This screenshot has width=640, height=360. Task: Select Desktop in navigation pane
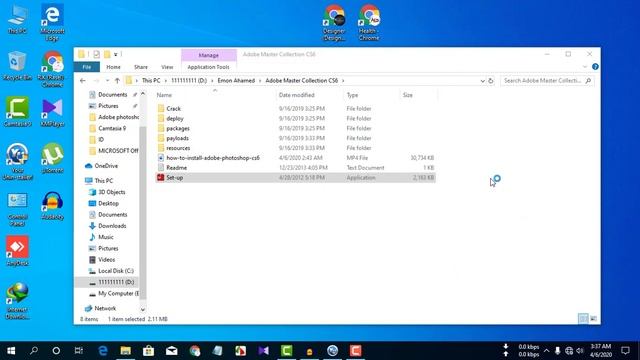click(x=108, y=203)
